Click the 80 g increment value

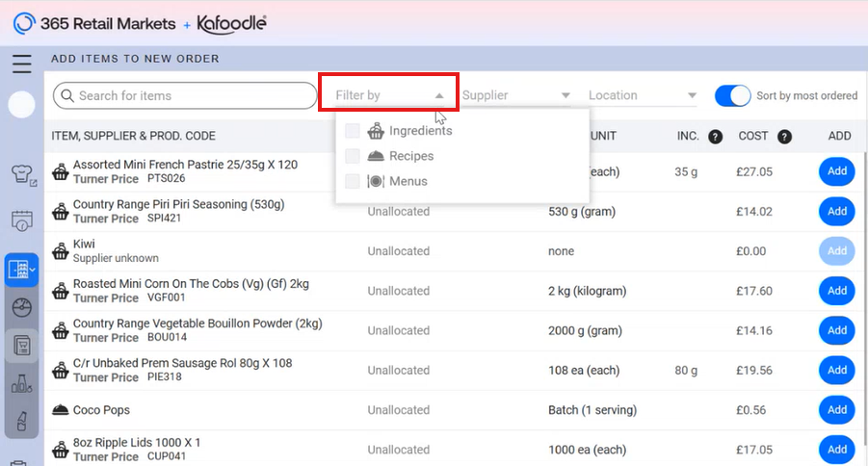point(686,371)
